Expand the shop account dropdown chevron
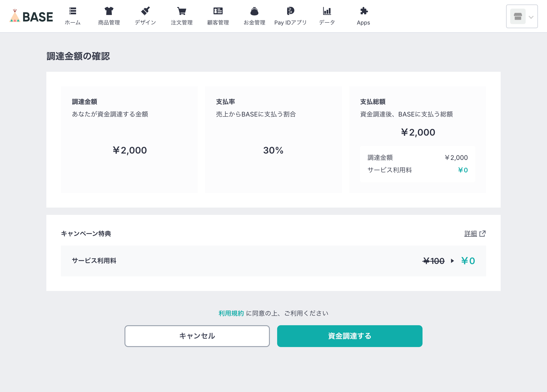547x392 pixels. click(531, 17)
